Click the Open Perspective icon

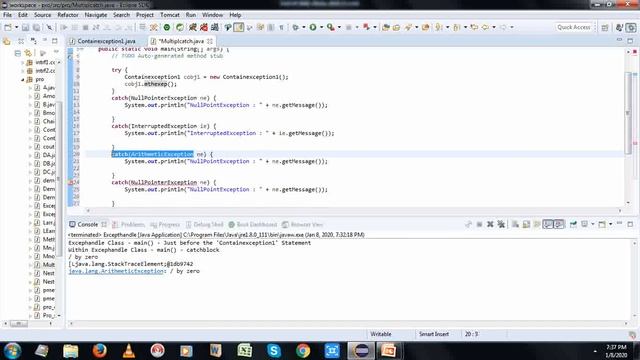605,27
